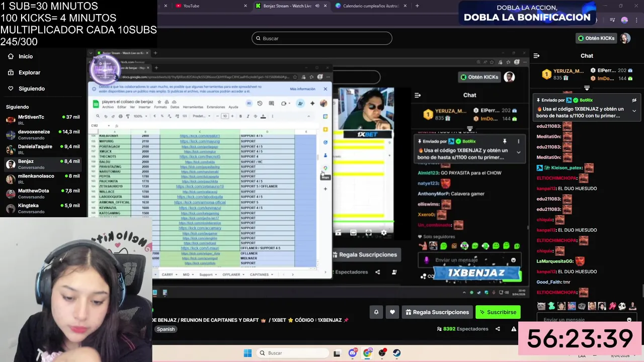Expand the pinned BotRix message chevron
This screenshot has height=362, width=644.
(634, 111)
